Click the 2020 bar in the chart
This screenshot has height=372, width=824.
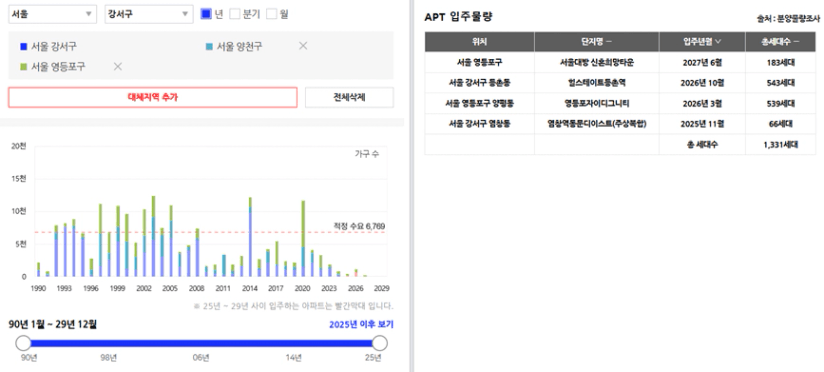[303, 239]
